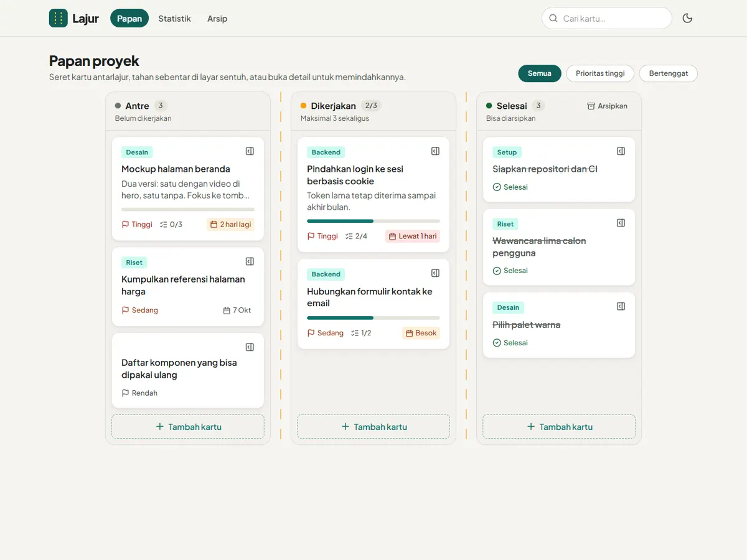Click the Rendah flag on Daftar komponen card
The height and width of the screenshot is (560, 747).
point(139,393)
